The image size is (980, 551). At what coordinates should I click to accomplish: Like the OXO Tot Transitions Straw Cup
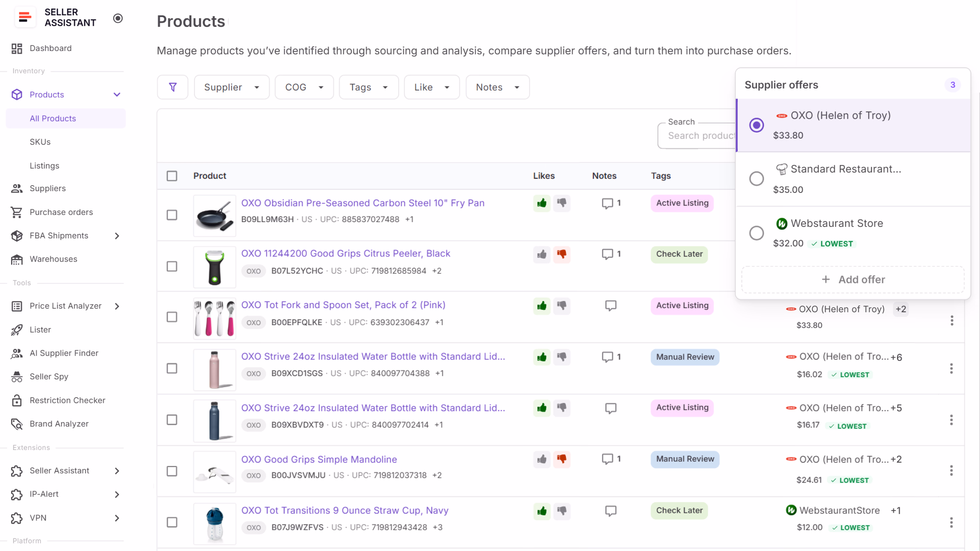coord(542,511)
